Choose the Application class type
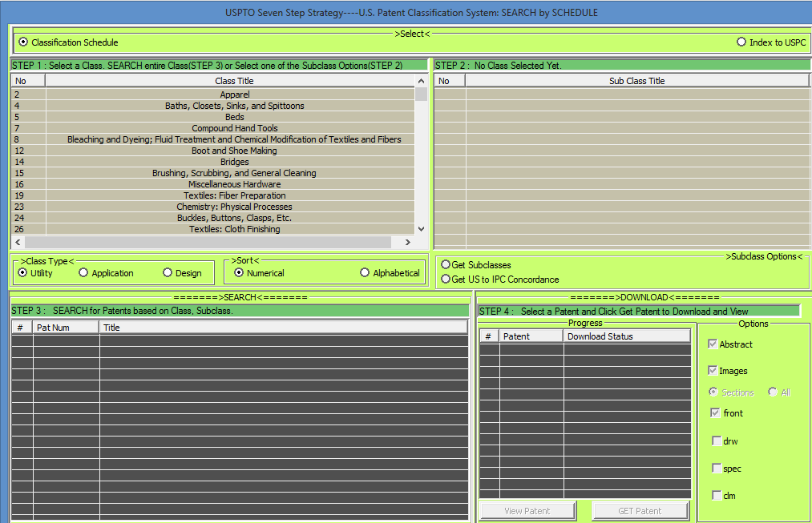 tap(83, 272)
